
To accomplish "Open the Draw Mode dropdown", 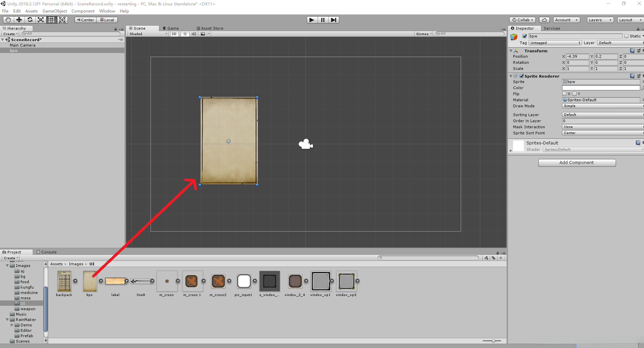I will tap(603, 106).
